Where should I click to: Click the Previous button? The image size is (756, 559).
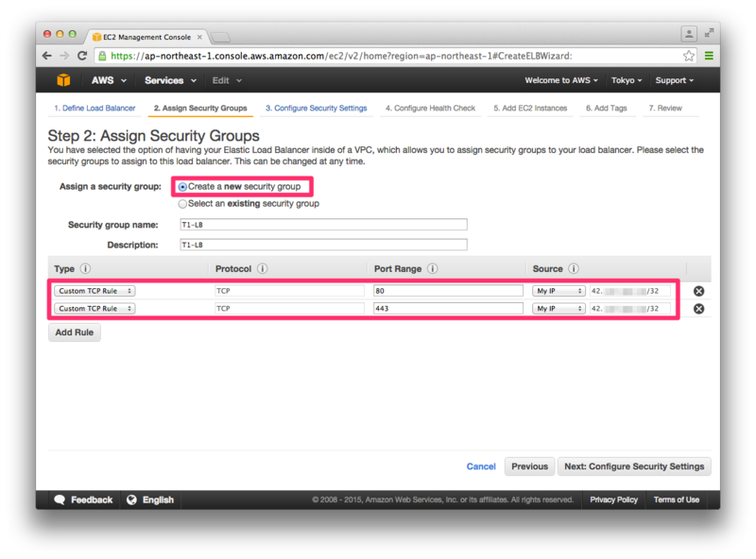pos(529,466)
